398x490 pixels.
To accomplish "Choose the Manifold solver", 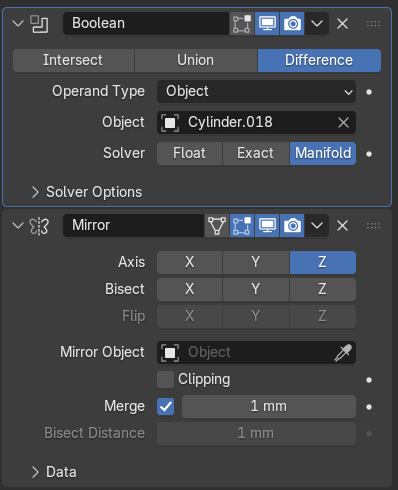I will point(323,153).
